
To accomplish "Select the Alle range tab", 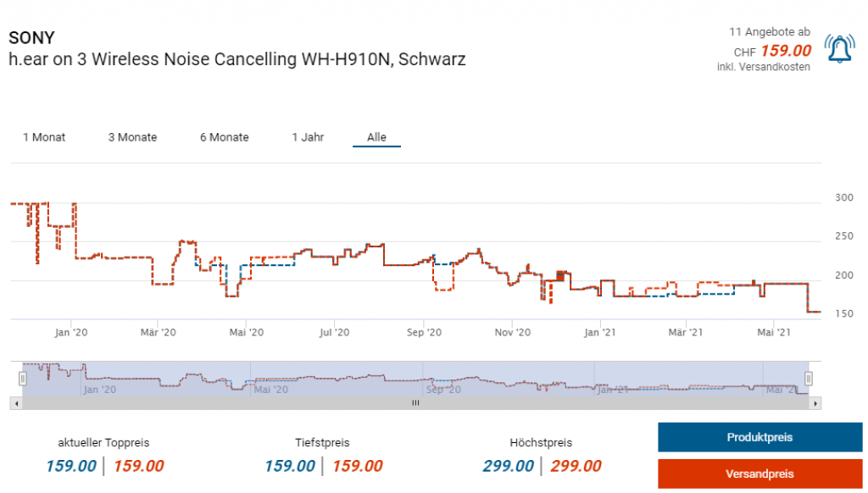I will pyautogui.click(x=376, y=137).
